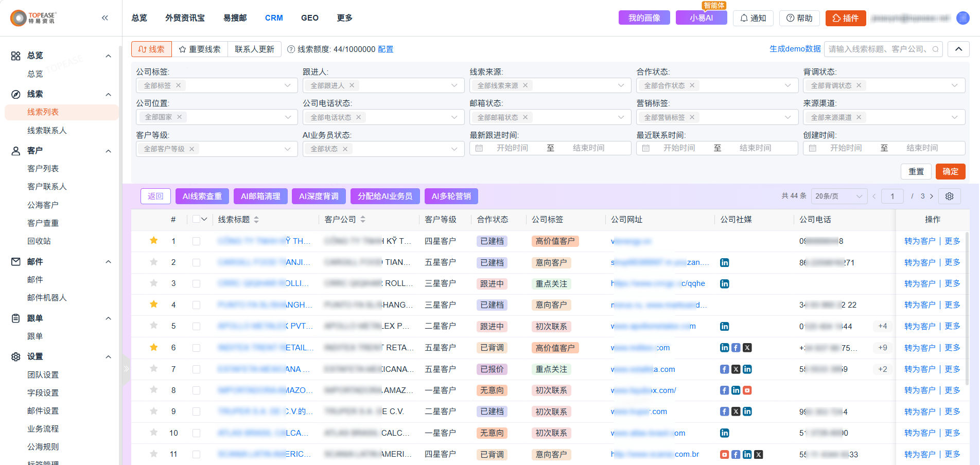Go to next page arrow in pagination

click(x=932, y=196)
